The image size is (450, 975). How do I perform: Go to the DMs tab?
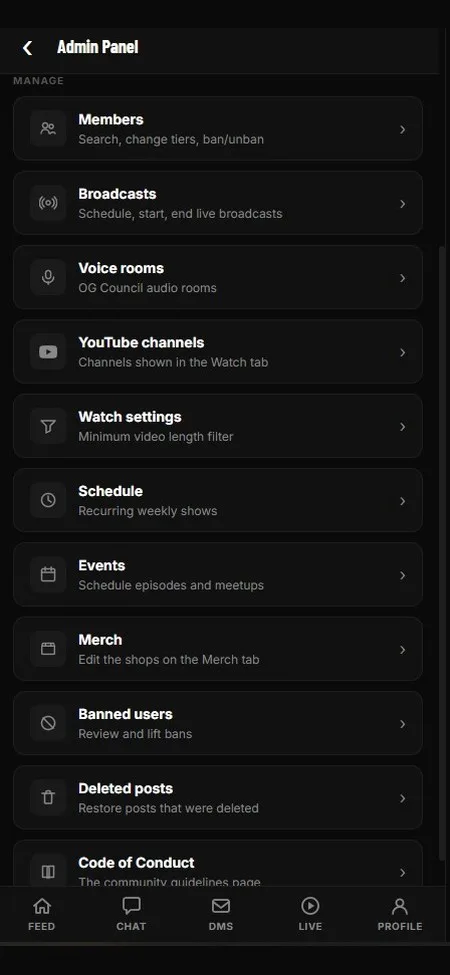pyautogui.click(x=221, y=913)
